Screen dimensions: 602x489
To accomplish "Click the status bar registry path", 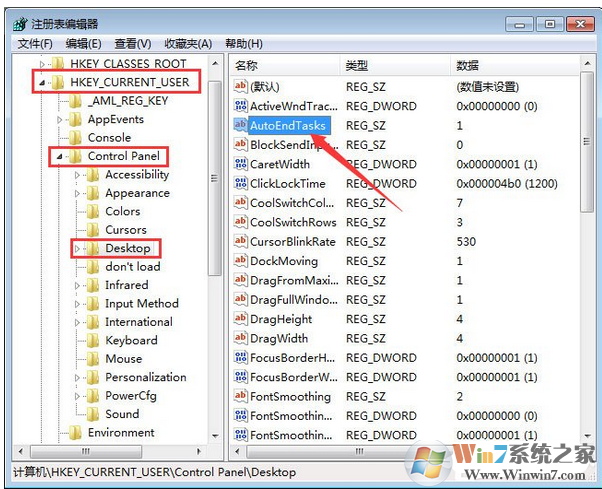I will [x=155, y=472].
